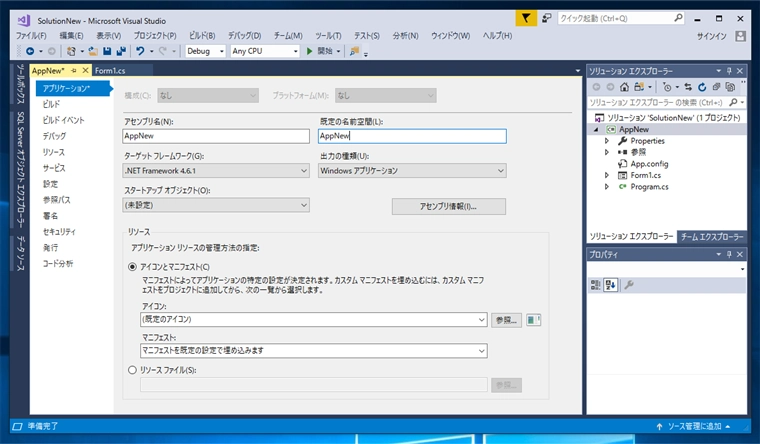Click the Alphabetical sort icon in Properties
This screenshot has width=760, height=444.
point(610,285)
